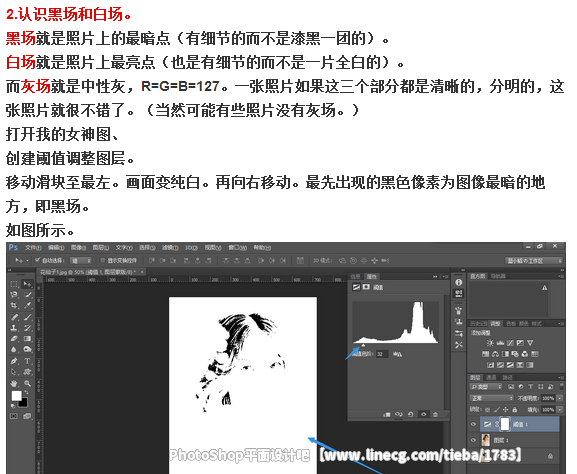
Task: Hide the 阈值 1 layer
Action: click(x=473, y=424)
